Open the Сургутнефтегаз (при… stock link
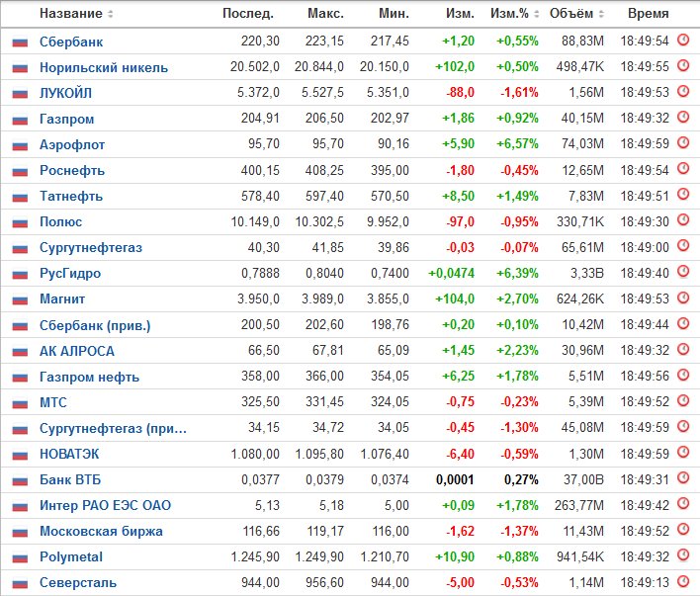Viewport: 700px width, 596px height. pyautogui.click(x=113, y=429)
